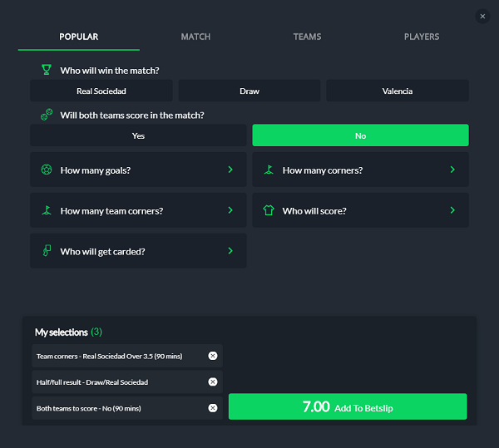Add the 7.00 bet to betslip

click(348, 406)
